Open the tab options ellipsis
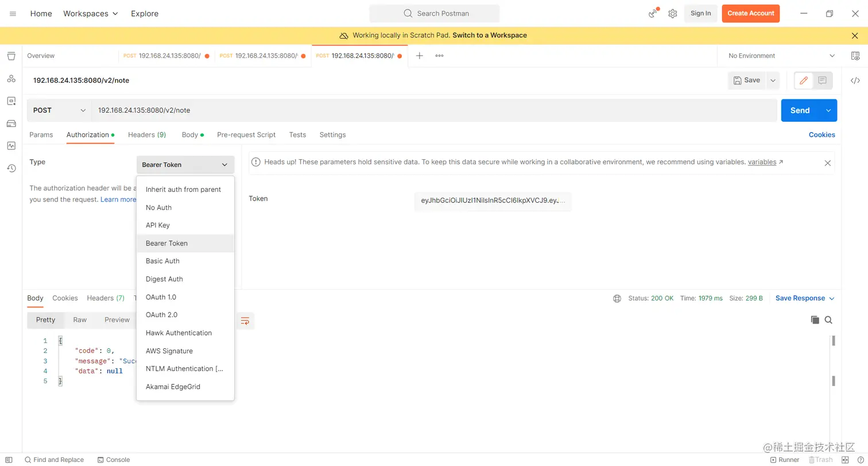868x466 pixels. (439, 56)
